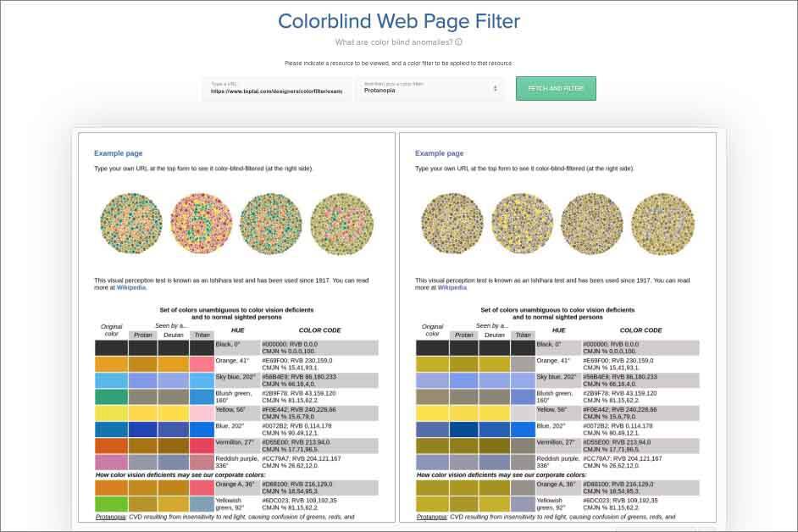Click the '#E69F00' color code in the unfiltered preview
798x532 pixels.
click(x=274, y=361)
